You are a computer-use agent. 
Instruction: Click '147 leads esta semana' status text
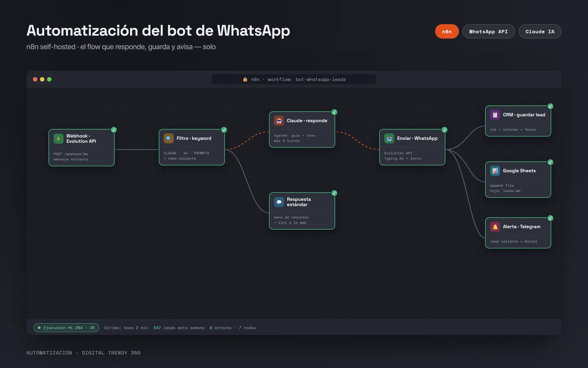179,328
